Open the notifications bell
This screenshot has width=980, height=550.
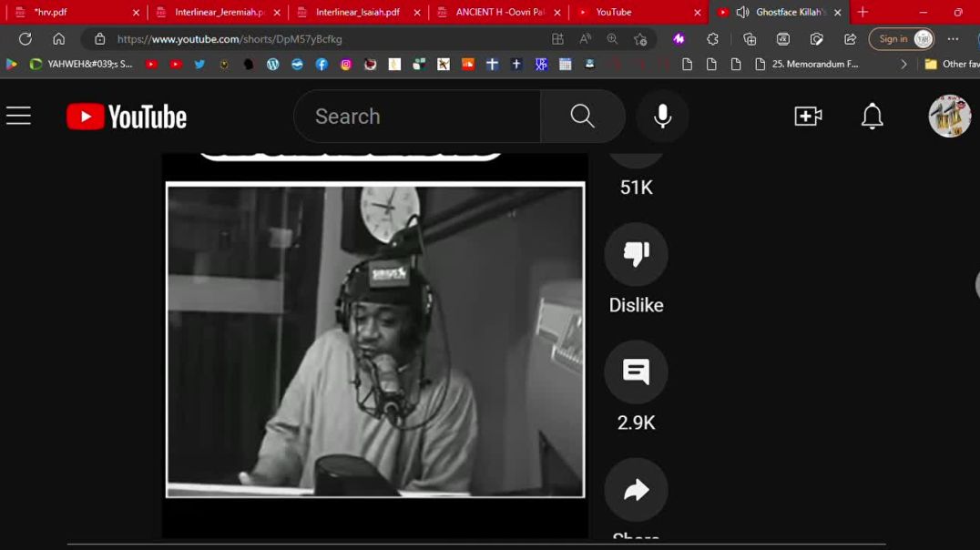872,117
